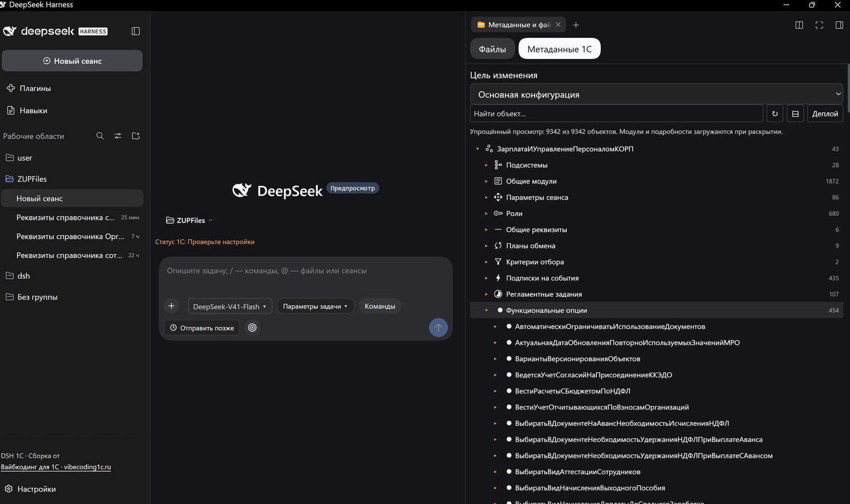Select the Новый сеанс session under ZUPFiles

click(x=72, y=199)
